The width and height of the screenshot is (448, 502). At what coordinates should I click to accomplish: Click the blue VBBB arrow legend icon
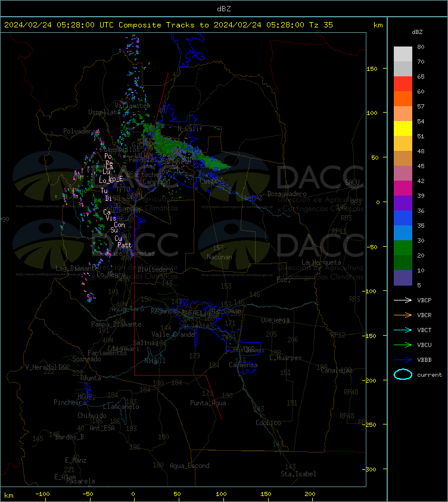tap(403, 360)
